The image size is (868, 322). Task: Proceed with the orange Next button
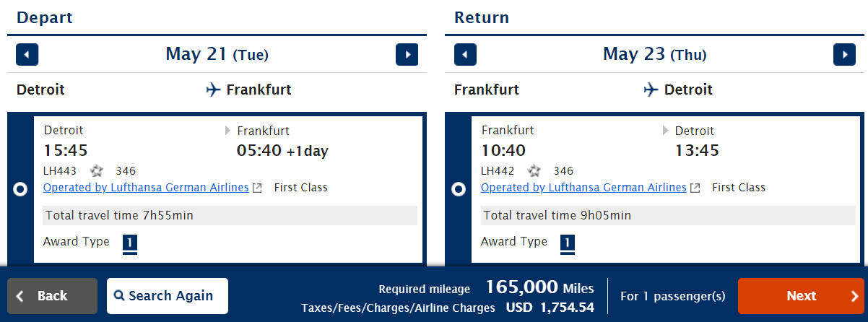click(801, 296)
